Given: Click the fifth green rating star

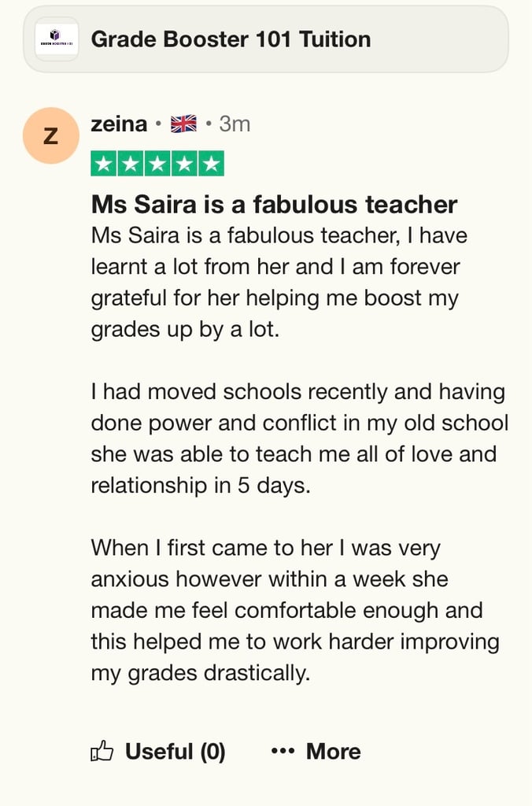Looking at the screenshot, I should coord(211,164).
